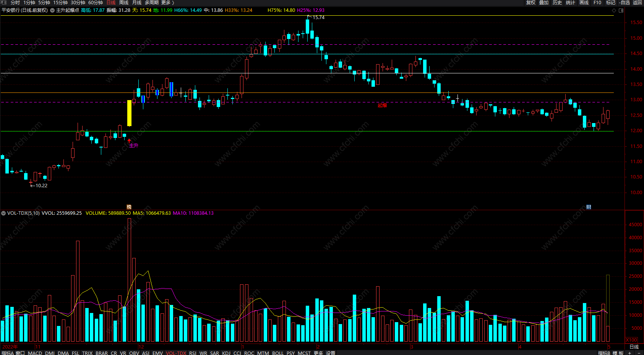Switch indicator to MCST
Viewport: 644px width, 355px height.
pyautogui.click(x=304, y=353)
